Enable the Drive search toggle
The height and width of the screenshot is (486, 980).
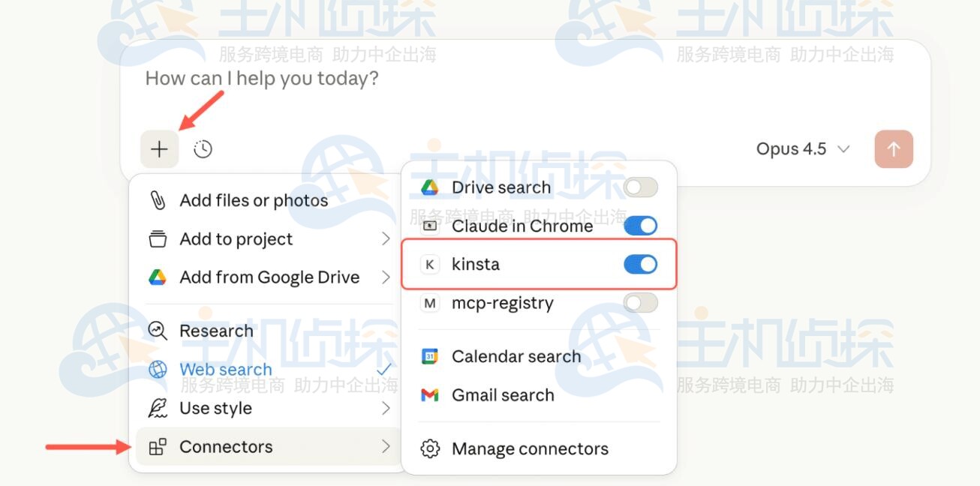(640, 187)
